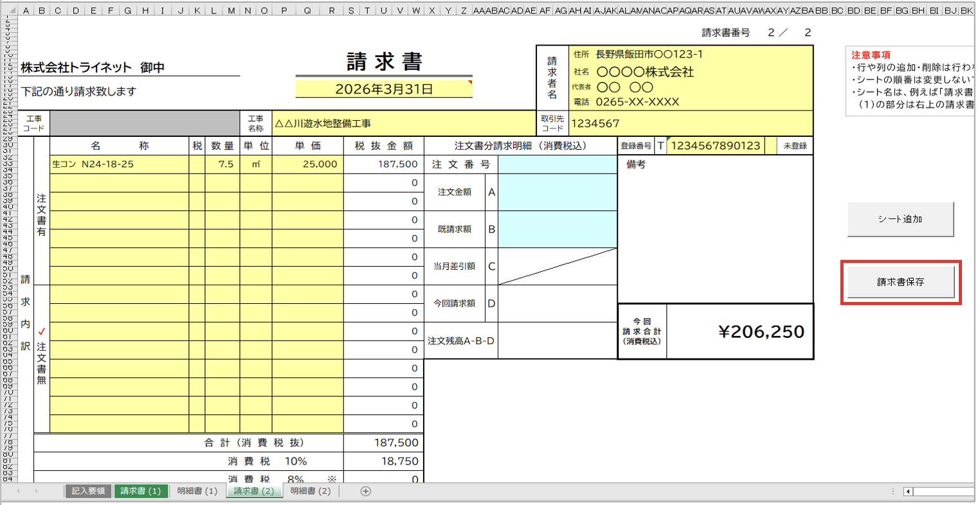Image resolution: width=980 pixels, height=505 pixels.
Task: Open the 請求書 (1) sheet tab
Action: (x=141, y=492)
